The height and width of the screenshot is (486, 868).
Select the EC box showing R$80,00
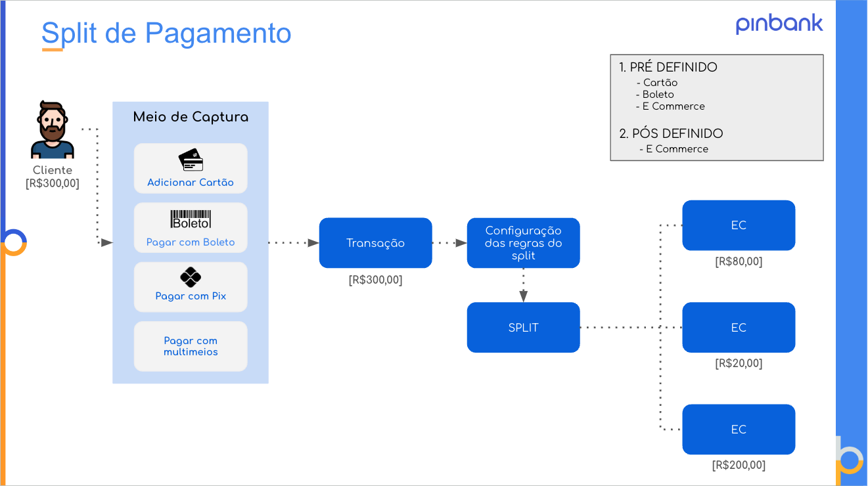[x=739, y=225]
